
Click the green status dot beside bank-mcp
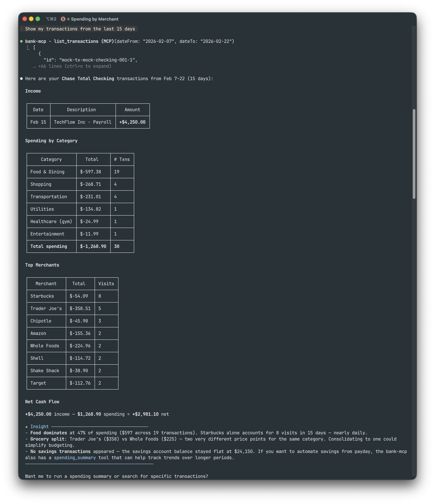pos(21,41)
